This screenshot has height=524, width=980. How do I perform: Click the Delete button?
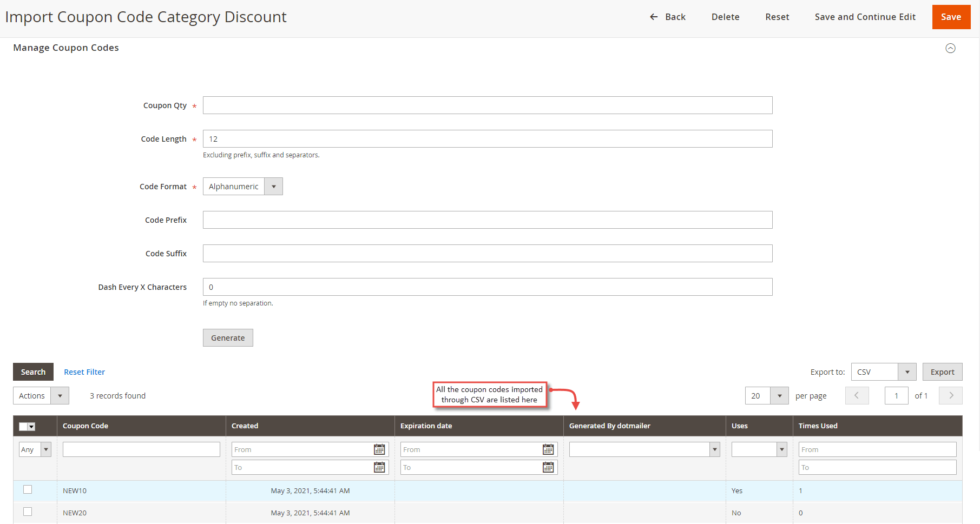click(x=725, y=17)
